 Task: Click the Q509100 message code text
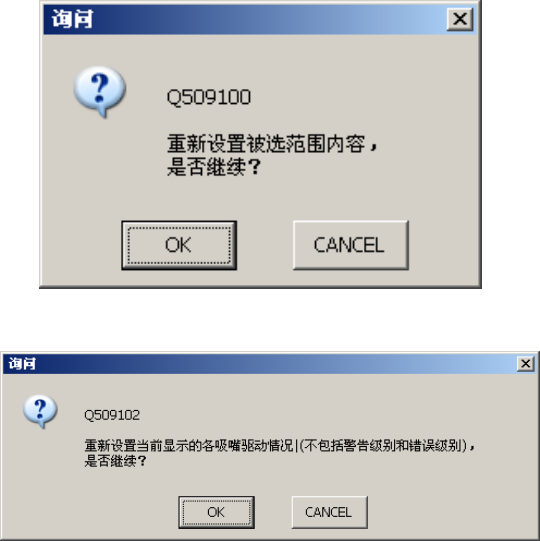209,97
